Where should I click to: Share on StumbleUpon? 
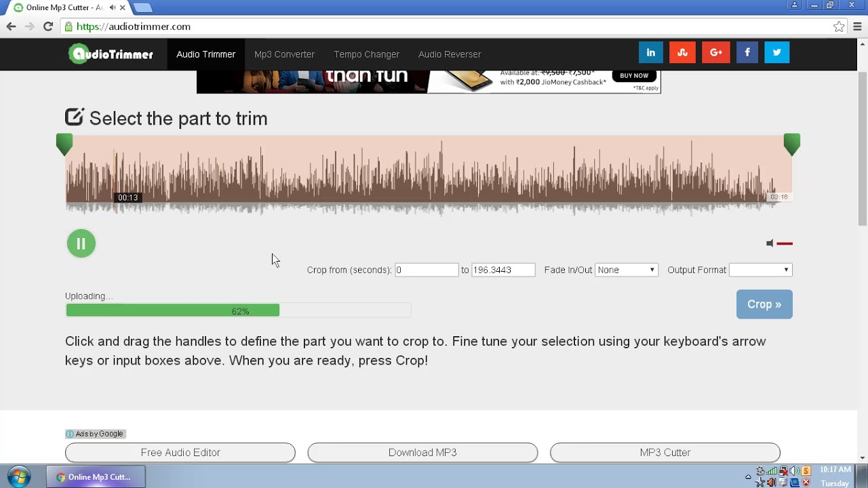(682, 52)
